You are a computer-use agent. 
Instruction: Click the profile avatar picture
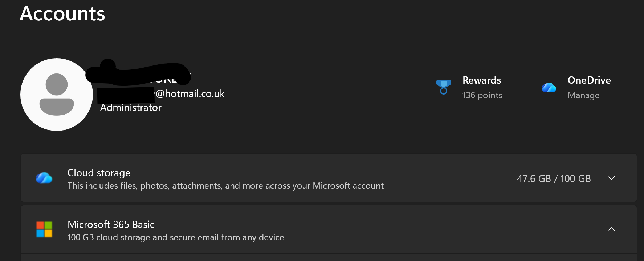pos(57,95)
